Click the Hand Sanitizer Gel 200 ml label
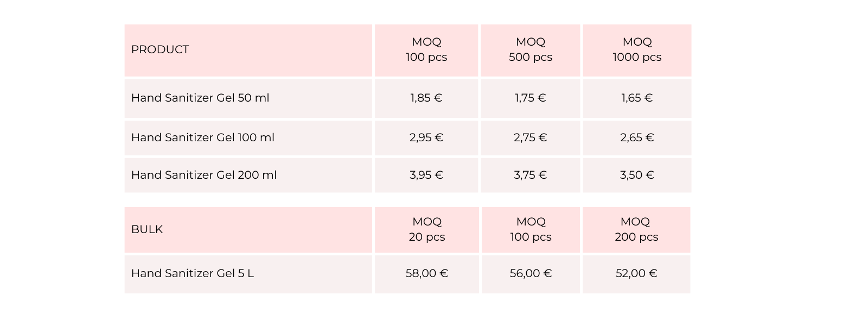Image resolution: width=868 pixels, height=326 pixels. tap(204, 175)
